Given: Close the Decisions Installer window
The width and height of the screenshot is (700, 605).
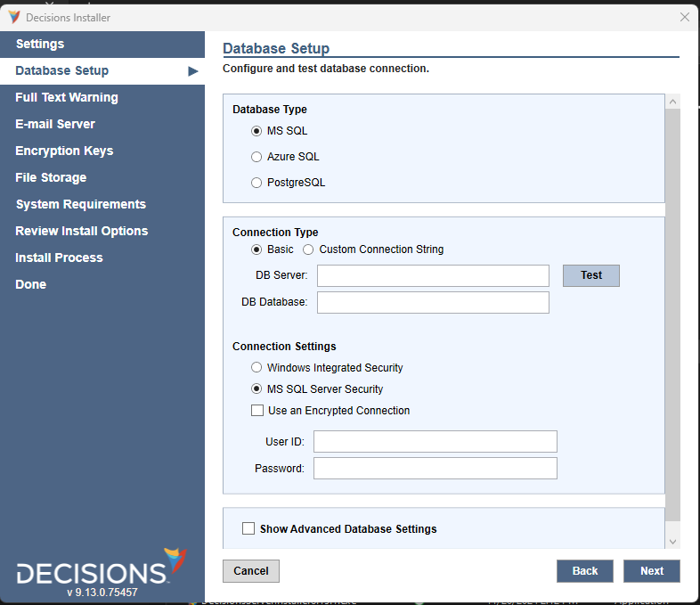Looking at the screenshot, I should pos(684,17).
